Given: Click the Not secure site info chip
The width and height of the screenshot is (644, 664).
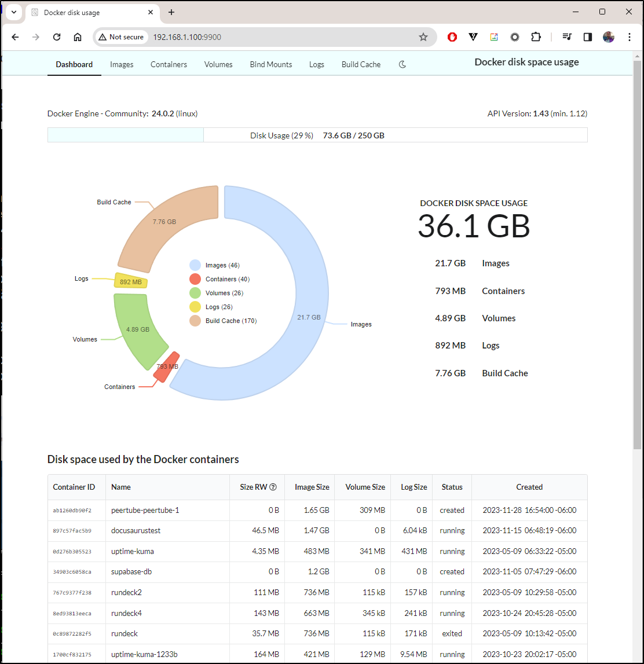Looking at the screenshot, I should (121, 37).
